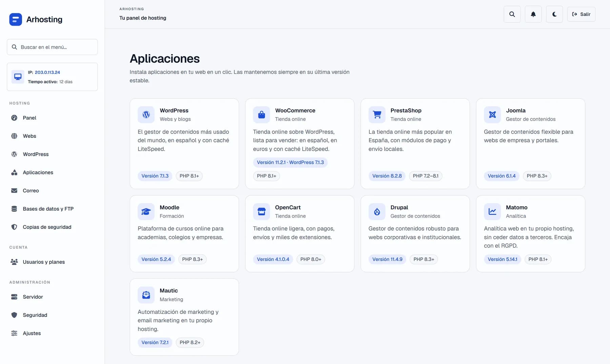
Task: Click the 'PHP 7.2–8.1' badge on PrestaShop
Action: pyautogui.click(x=426, y=176)
